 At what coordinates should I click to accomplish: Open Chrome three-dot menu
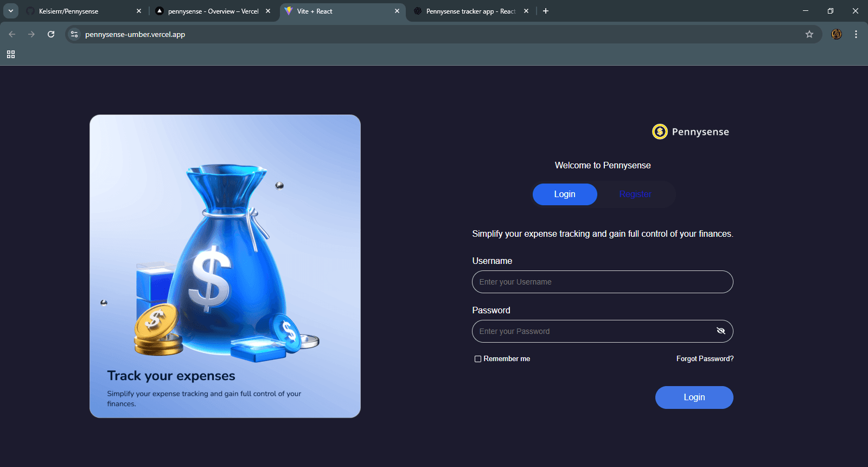pos(856,34)
